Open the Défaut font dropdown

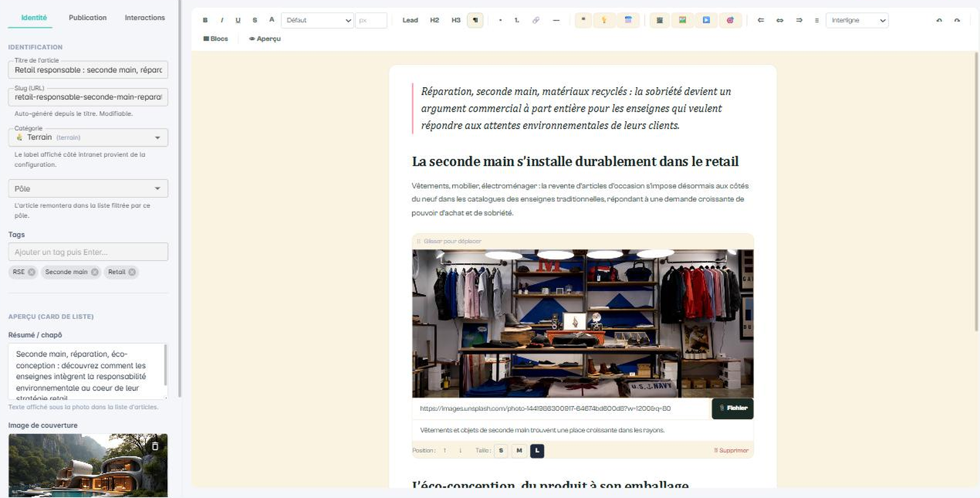point(317,20)
